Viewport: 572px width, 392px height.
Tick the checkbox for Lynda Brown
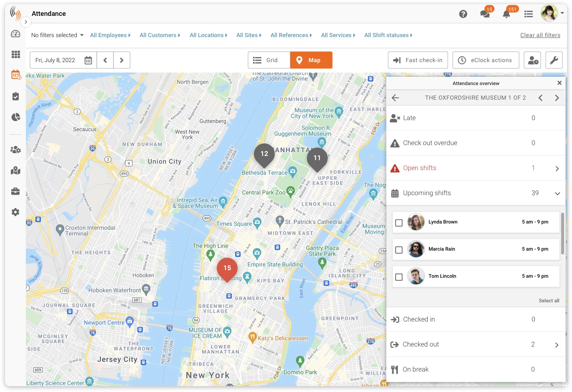coord(399,223)
